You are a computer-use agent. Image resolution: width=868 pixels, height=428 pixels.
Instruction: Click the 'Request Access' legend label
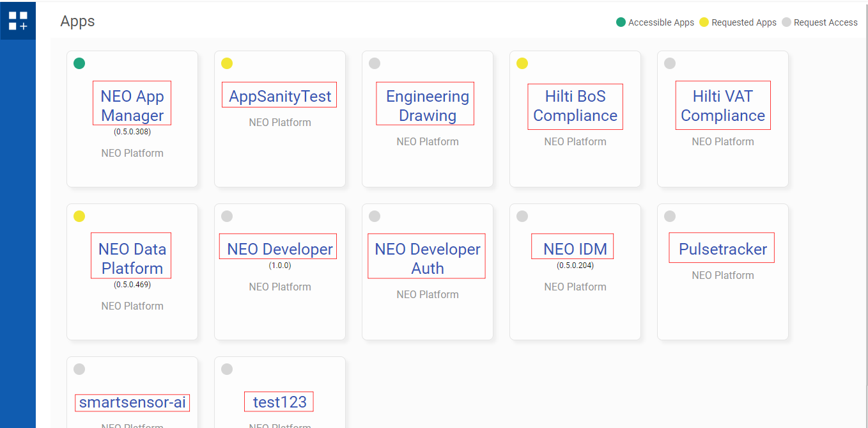(826, 22)
